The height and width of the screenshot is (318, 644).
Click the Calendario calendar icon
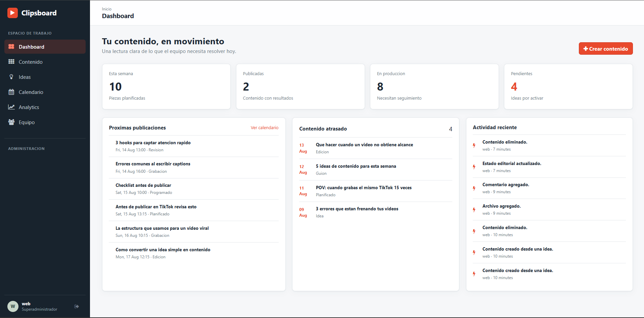(11, 92)
